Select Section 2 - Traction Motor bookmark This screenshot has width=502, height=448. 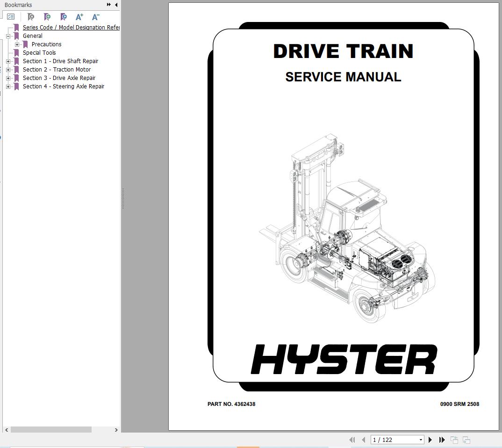57,70
